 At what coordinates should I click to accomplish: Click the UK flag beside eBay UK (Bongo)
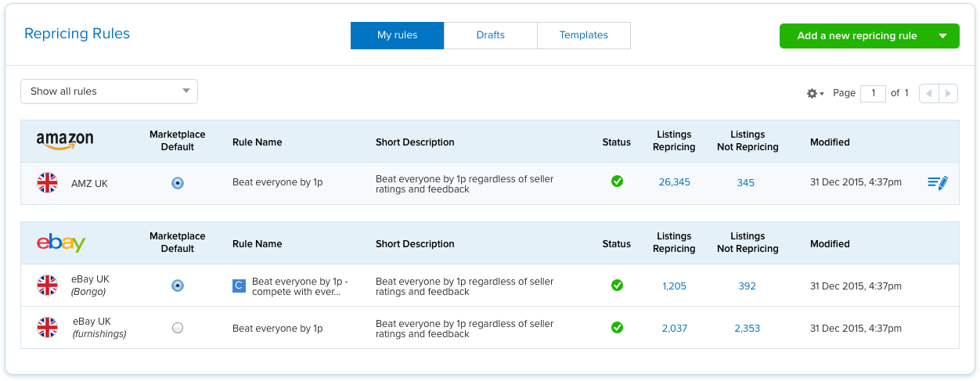pos(48,286)
